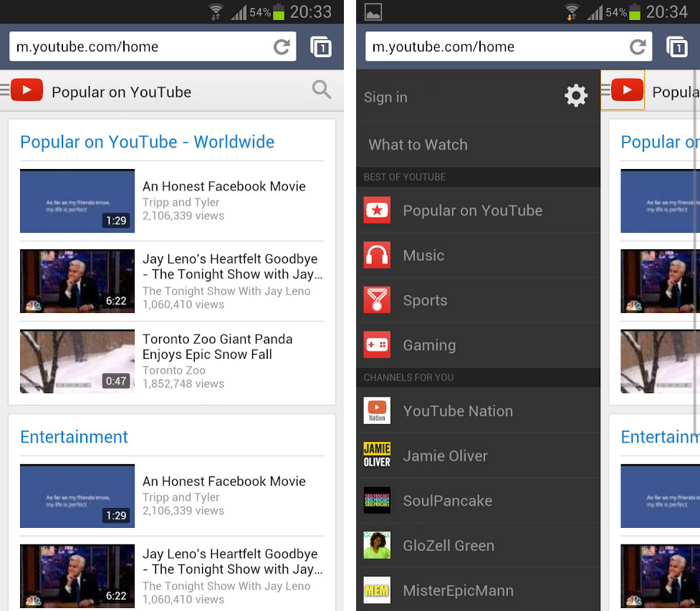Viewport: 700px width, 611px height.
Task: Tap Popular on YouTube header title in left screen
Action: point(121,92)
